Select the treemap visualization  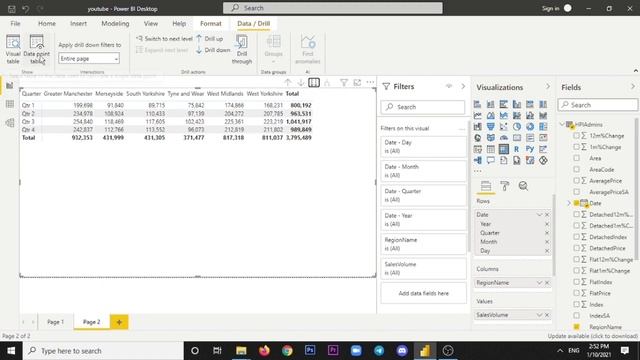click(543, 127)
